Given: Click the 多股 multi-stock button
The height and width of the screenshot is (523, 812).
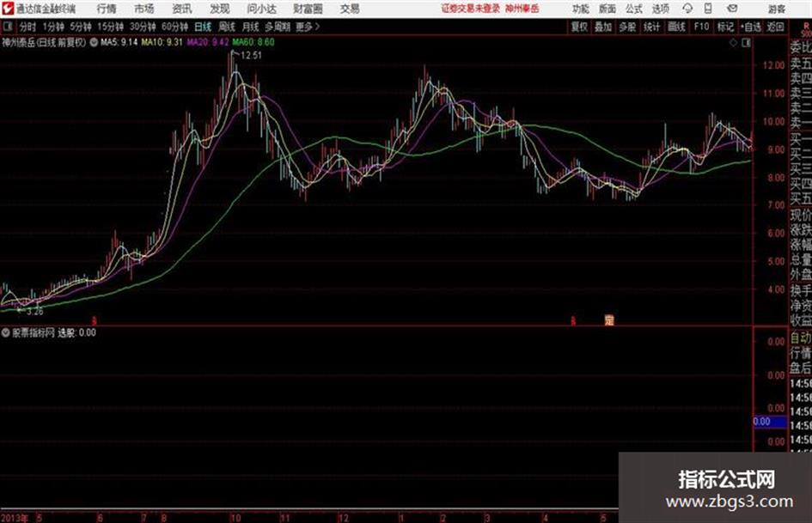Looking at the screenshot, I should (627, 27).
